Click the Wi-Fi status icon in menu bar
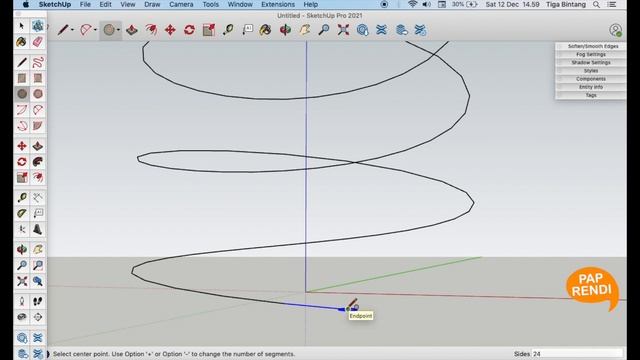Screen dimensions: 640x360 pyautogui.click(x=413, y=4)
